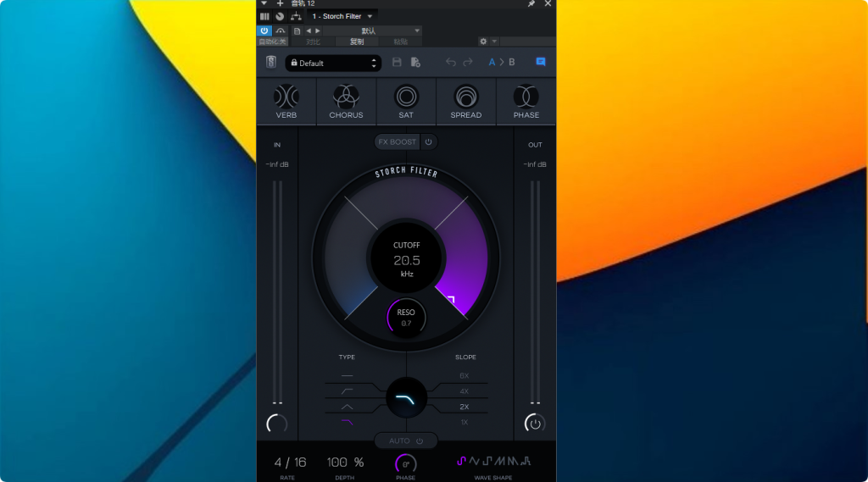This screenshot has width=868, height=482.
Task: Click the host gear settings icon
Action: [x=483, y=42]
